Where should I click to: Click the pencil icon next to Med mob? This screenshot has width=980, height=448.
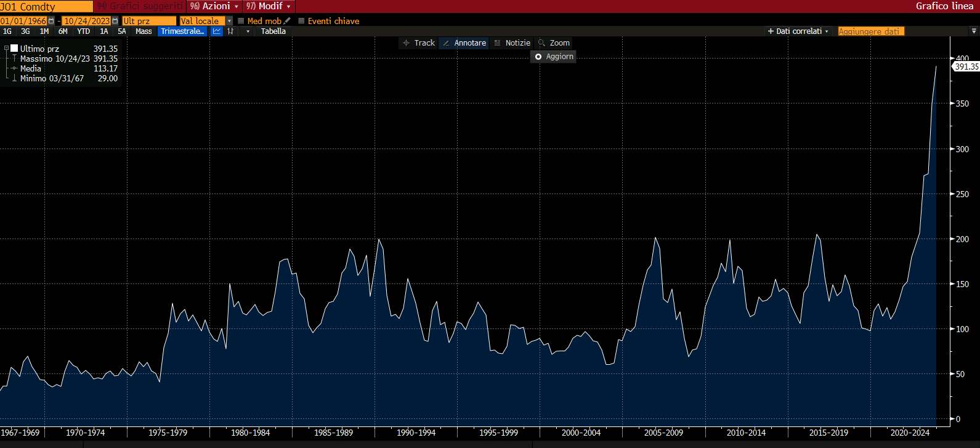(x=287, y=21)
